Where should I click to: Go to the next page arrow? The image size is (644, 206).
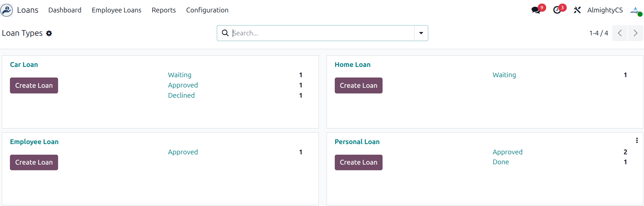[635, 33]
